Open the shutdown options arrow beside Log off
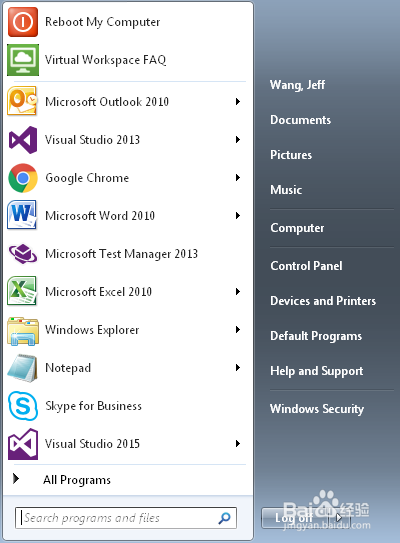The image size is (400, 543). click(x=339, y=518)
